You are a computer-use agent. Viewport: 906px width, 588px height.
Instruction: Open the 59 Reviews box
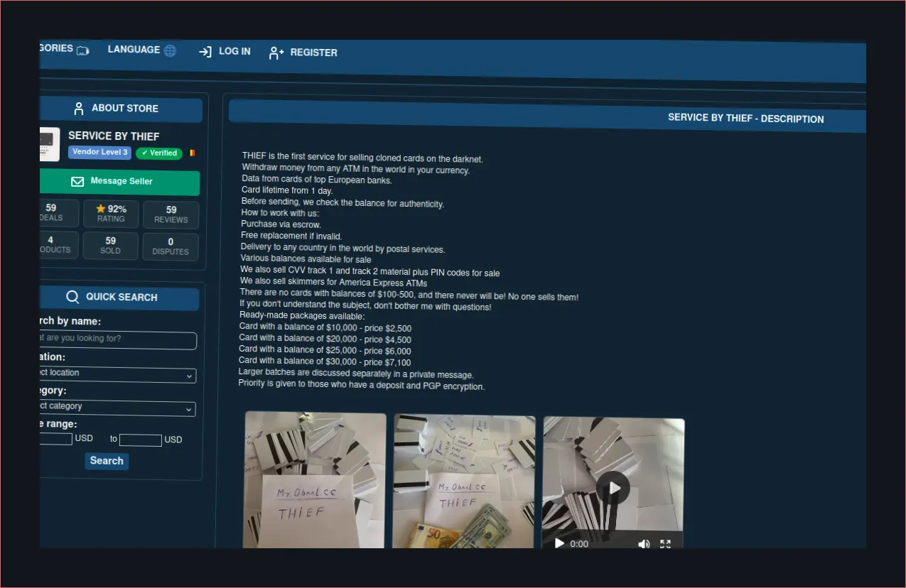click(x=171, y=214)
